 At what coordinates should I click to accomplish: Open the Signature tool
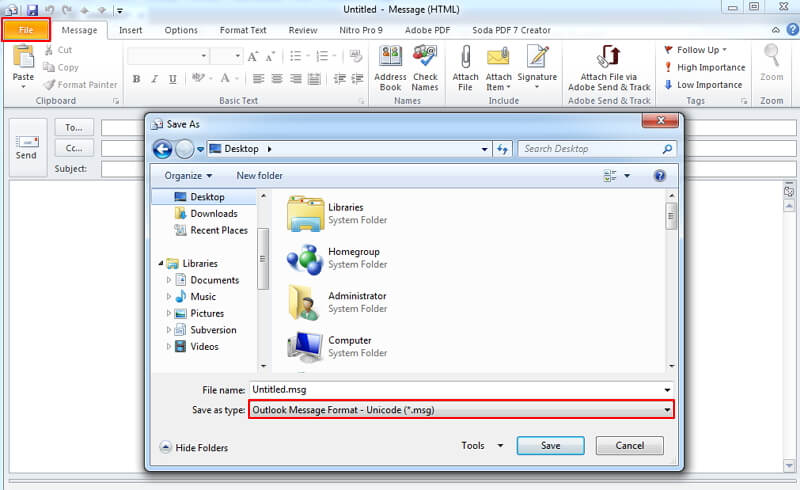click(537, 59)
